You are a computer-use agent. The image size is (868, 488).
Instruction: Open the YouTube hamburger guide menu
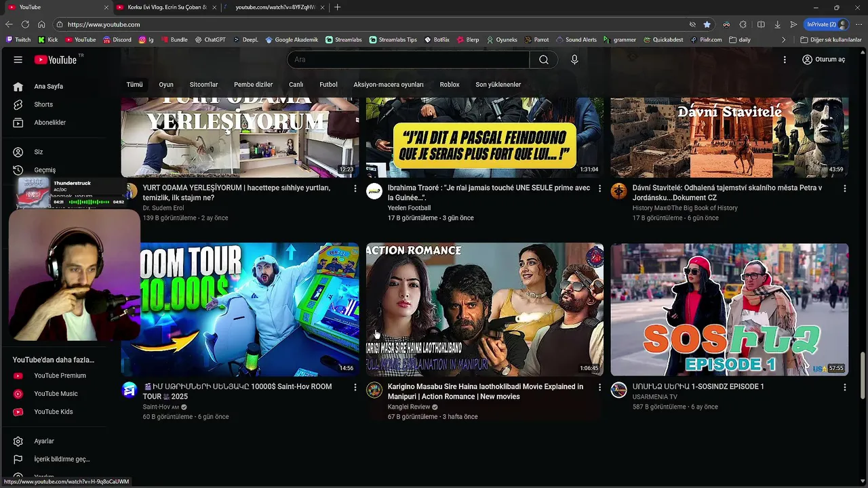click(18, 60)
